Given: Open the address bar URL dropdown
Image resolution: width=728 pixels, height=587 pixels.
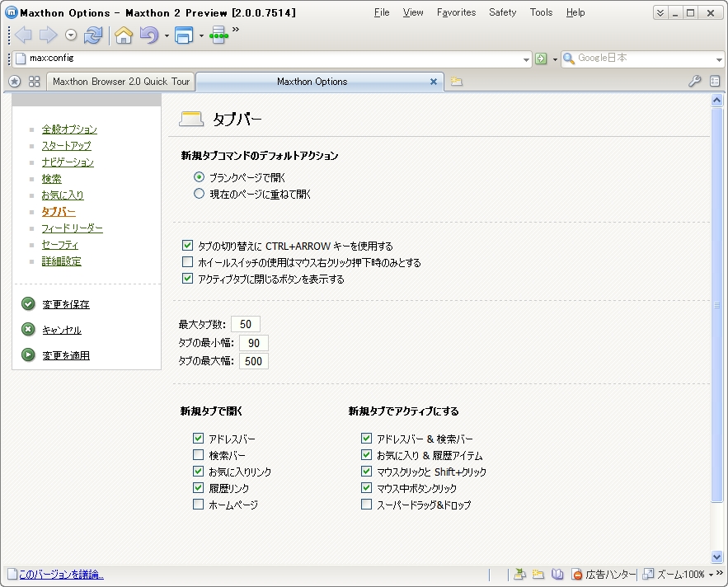Looking at the screenshot, I should [526, 59].
